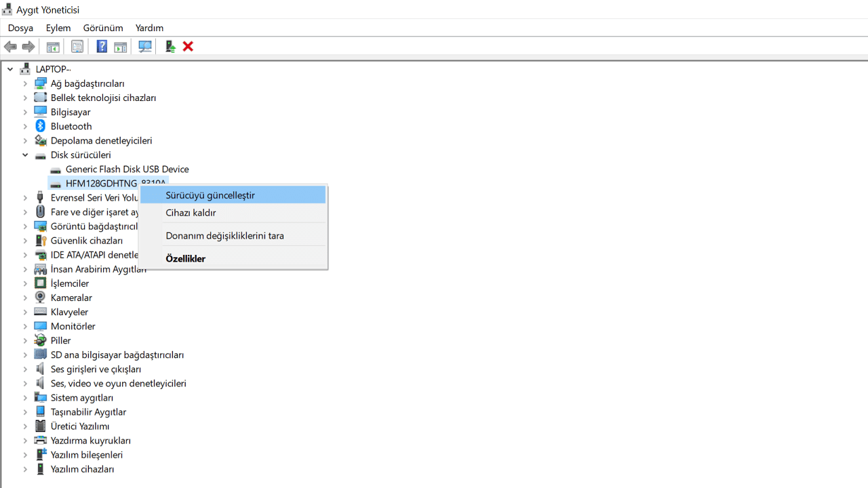Image resolution: width=868 pixels, height=488 pixels.
Task: Click the update driver toolbar icon
Action: coord(170,47)
